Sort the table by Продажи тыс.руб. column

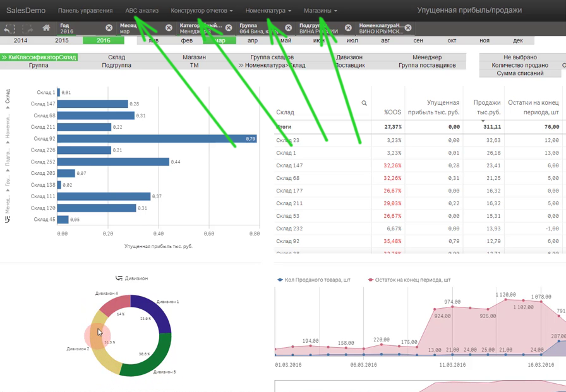pyautogui.click(x=487, y=107)
